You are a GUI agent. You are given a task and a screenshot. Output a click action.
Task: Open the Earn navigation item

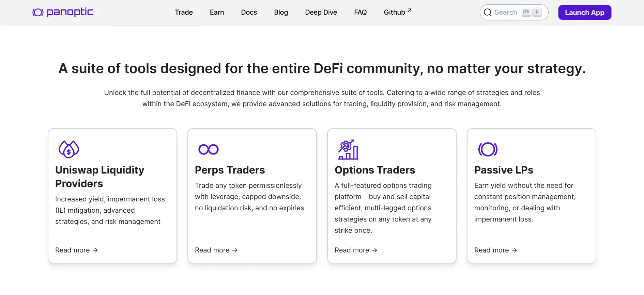click(x=217, y=12)
